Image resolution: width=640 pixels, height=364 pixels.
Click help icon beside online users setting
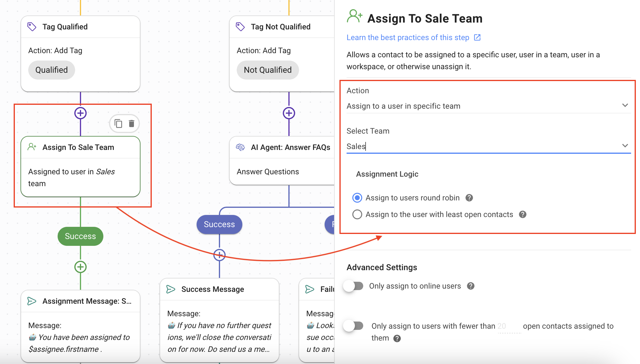471,286
